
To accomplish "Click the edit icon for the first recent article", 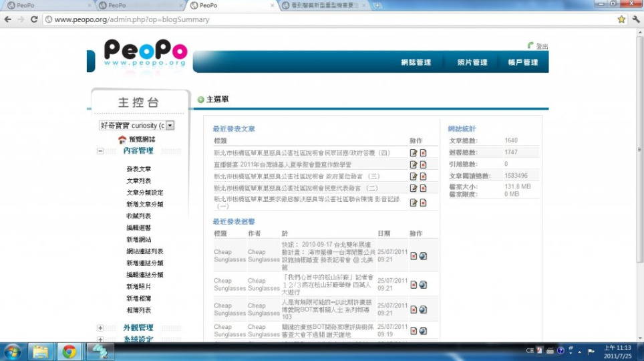I will click(x=414, y=153).
